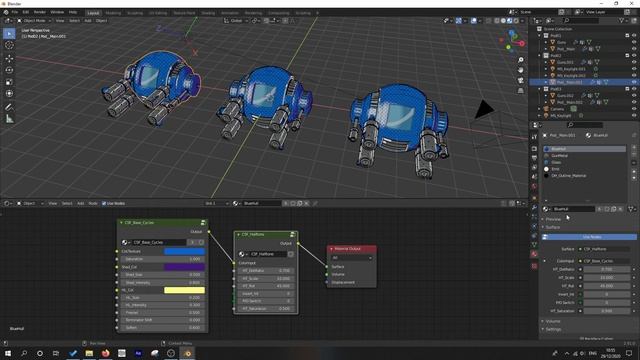Select the Annotate tool
This screenshot has width=640, height=360.
[9, 107]
